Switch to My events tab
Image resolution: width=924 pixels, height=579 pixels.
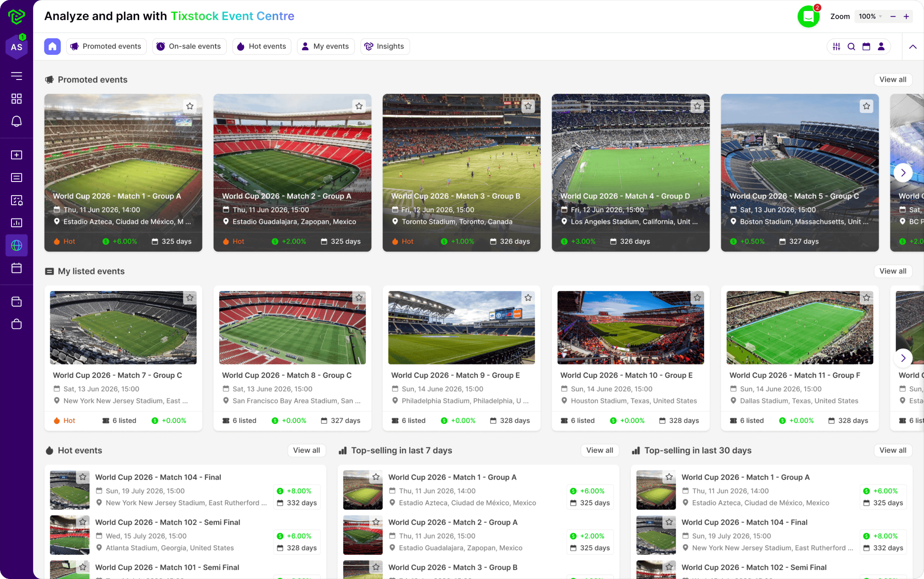pyautogui.click(x=326, y=46)
